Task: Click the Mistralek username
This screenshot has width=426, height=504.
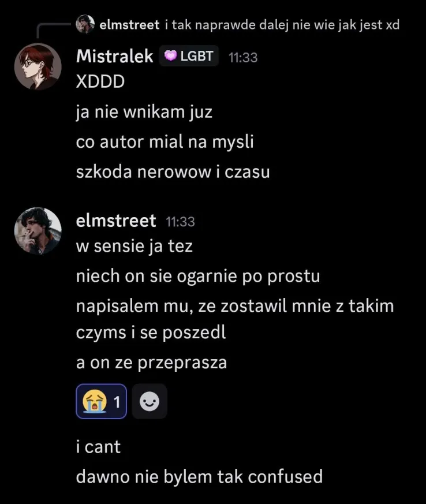Action: [114, 57]
